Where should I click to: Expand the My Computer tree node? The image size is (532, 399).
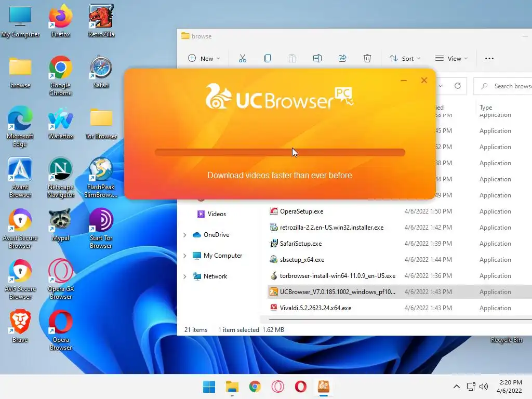(184, 256)
